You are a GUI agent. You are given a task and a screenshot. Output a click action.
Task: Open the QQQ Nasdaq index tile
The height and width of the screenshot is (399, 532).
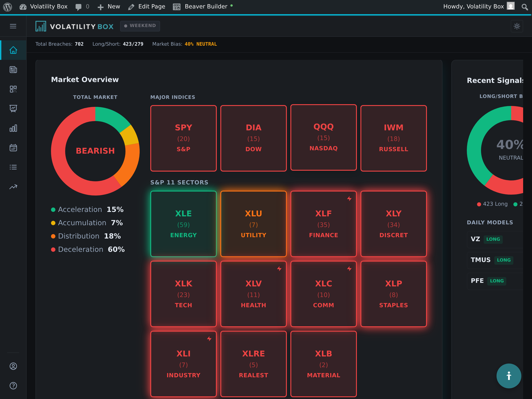pyautogui.click(x=323, y=137)
